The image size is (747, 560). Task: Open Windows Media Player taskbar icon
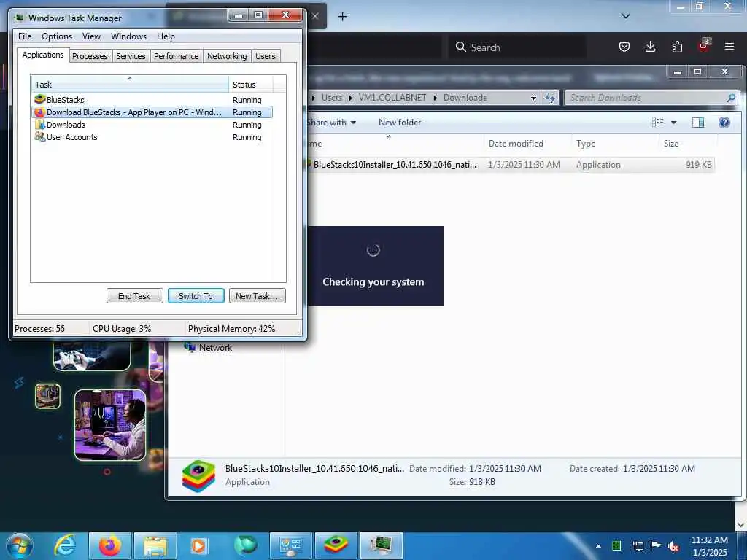coord(198,545)
